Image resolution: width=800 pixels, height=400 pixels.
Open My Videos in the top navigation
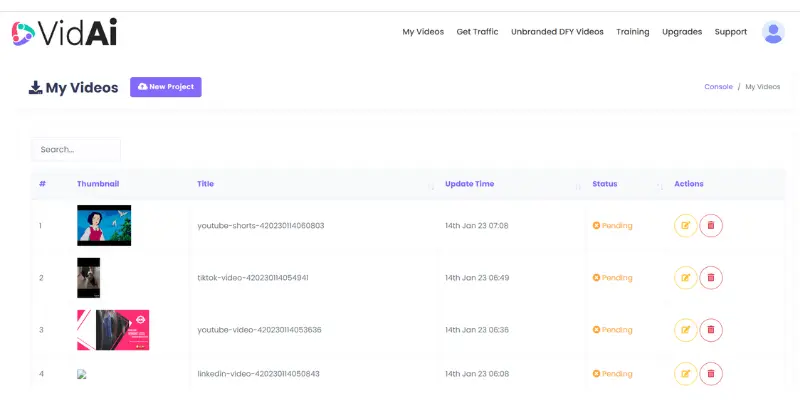click(423, 32)
